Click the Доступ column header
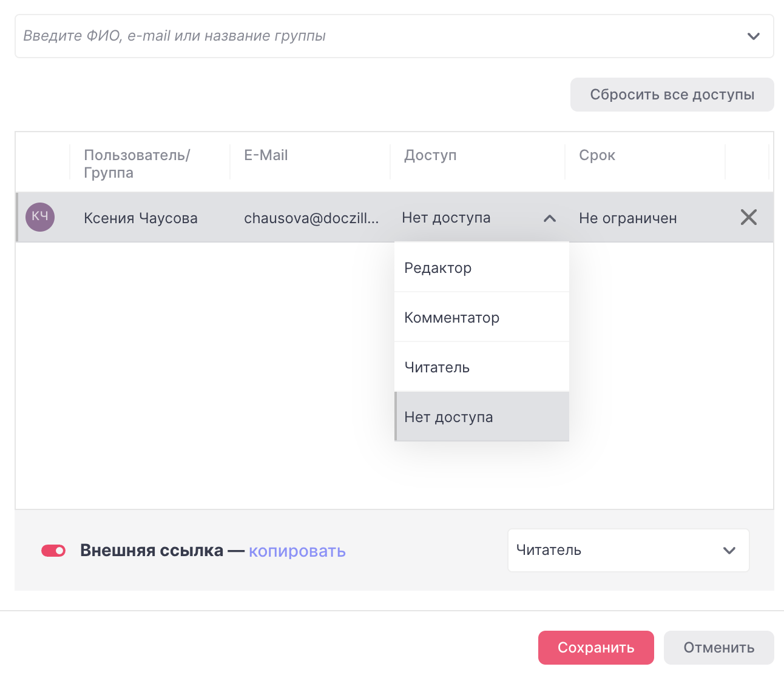Viewport: 784px width, 678px height. click(430, 155)
